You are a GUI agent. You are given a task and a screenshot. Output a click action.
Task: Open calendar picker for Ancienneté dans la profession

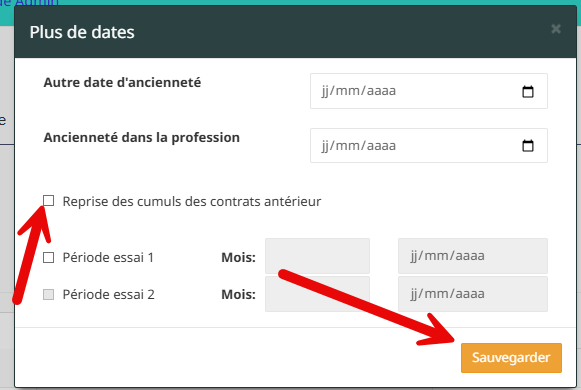[528, 146]
